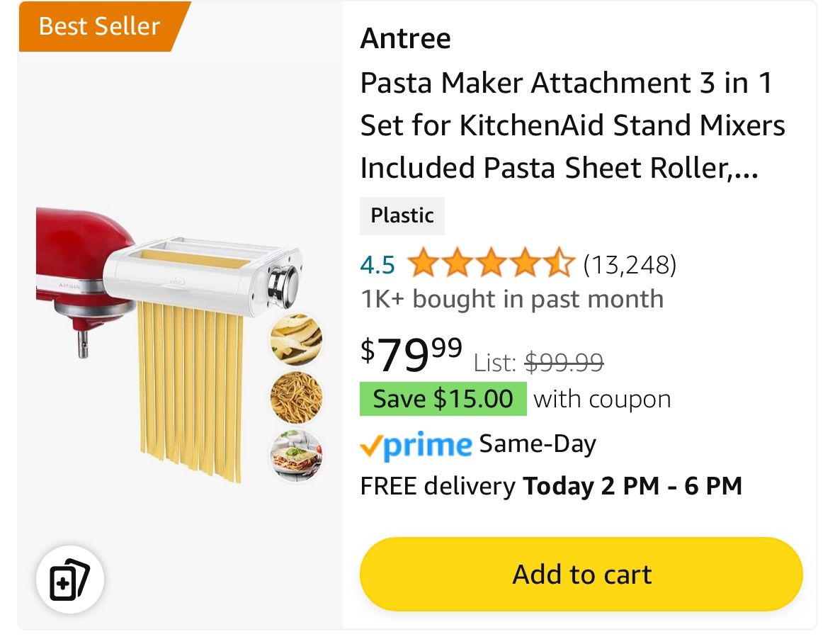Click the $99.99 list price
The height and width of the screenshot is (644, 835).
(564, 363)
